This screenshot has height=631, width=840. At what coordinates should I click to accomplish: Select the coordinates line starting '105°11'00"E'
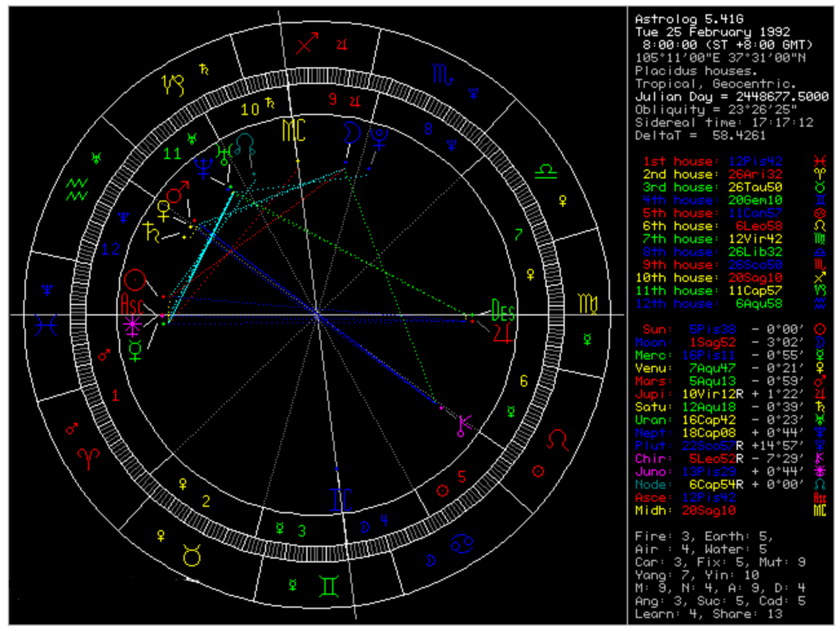720,58
